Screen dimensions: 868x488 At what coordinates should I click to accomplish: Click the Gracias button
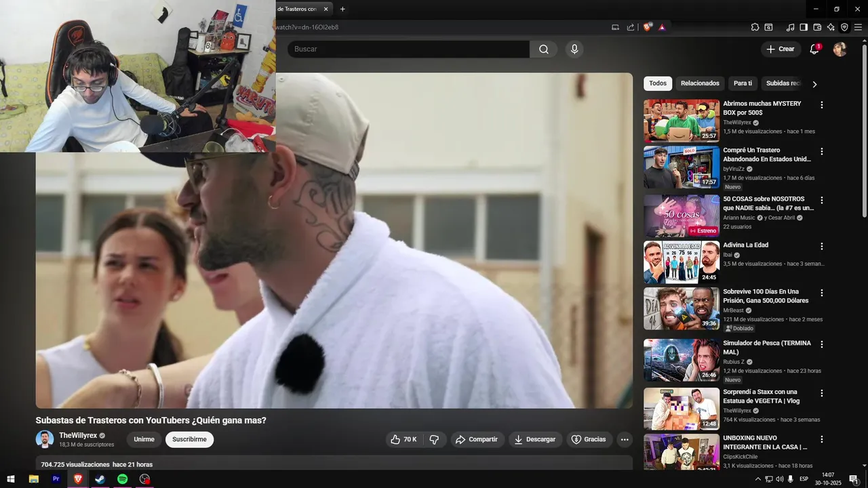(589, 439)
